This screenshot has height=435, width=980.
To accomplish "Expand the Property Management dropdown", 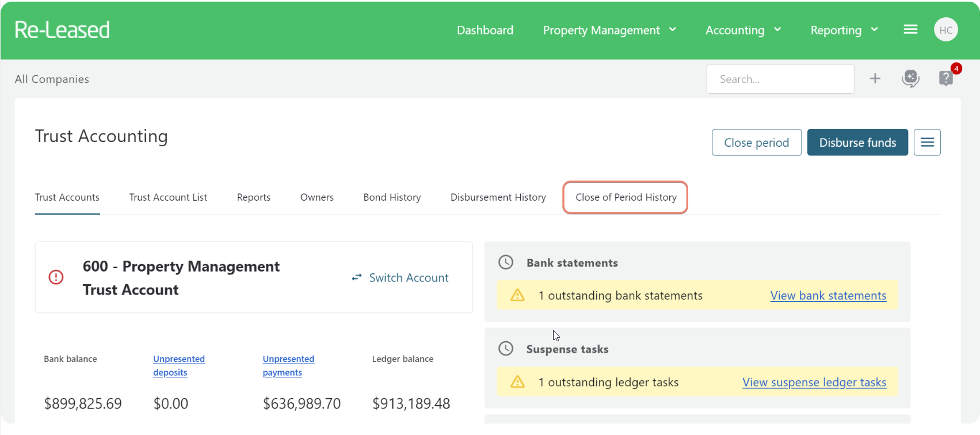I will pos(609,30).
